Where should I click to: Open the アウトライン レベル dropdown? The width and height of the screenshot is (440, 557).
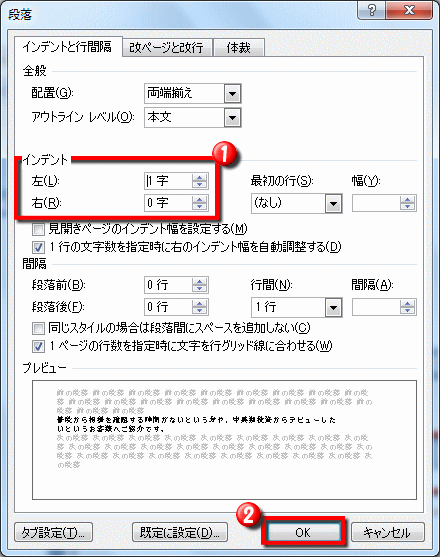click(232, 118)
